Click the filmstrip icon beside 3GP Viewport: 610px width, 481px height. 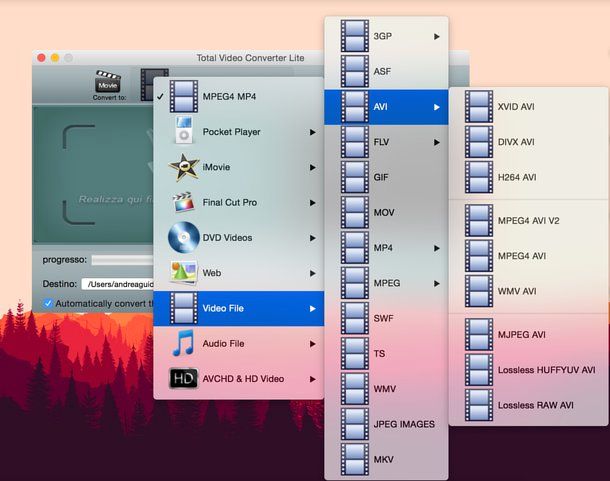pos(354,36)
